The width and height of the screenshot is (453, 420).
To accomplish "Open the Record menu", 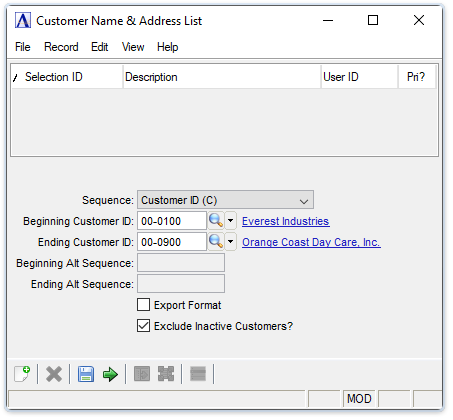I will pyautogui.click(x=61, y=47).
